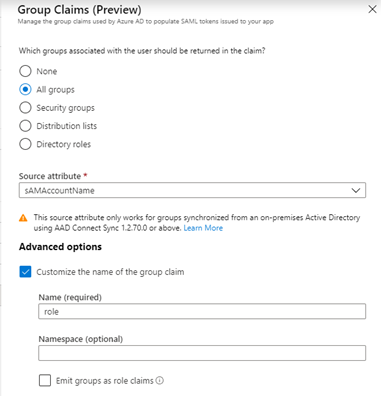
Task: Close the Group Claims panel
Action: 372,9
